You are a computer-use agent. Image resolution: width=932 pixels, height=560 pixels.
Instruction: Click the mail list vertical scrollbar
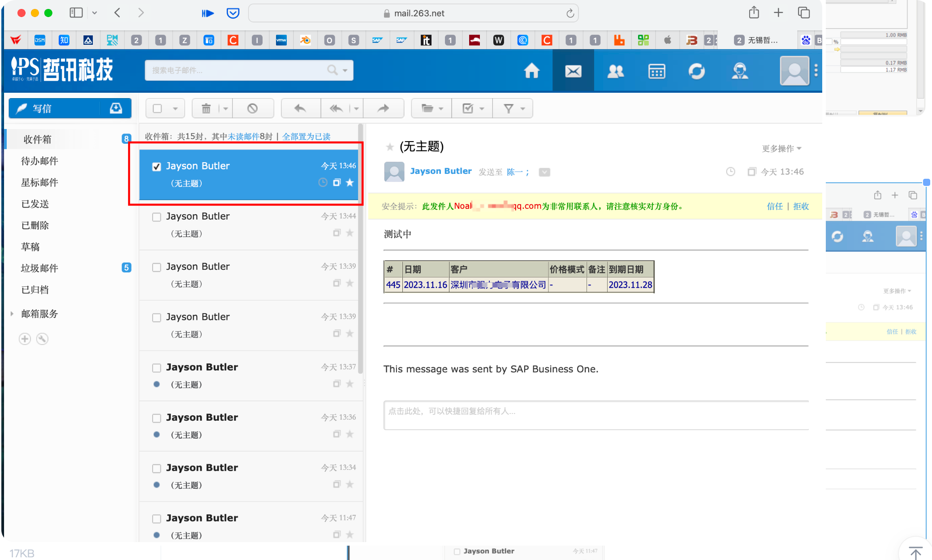tap(360, 249)
